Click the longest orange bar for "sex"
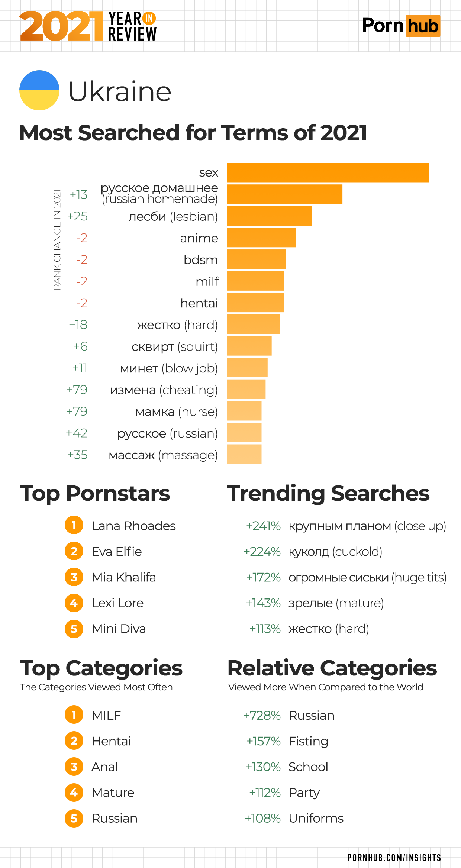Image resolution: width=461 pixels, height=868 pixels. pyautogui.click(x=328, y=172)
